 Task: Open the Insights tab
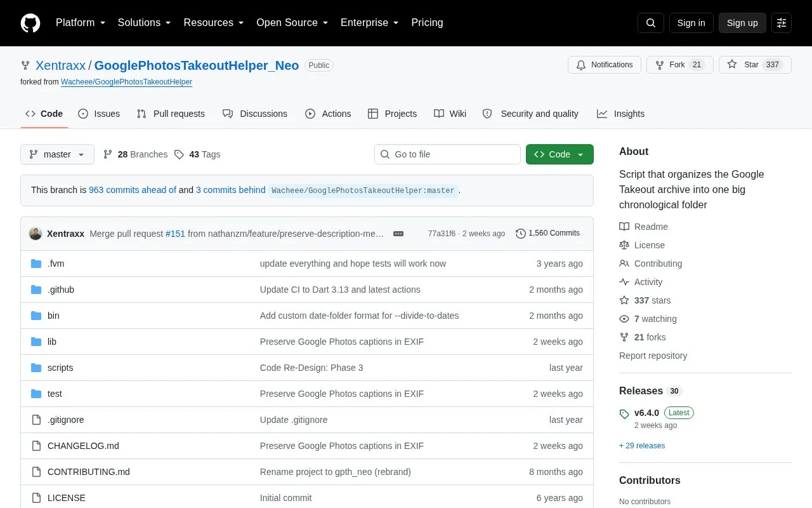click(620, 114)
